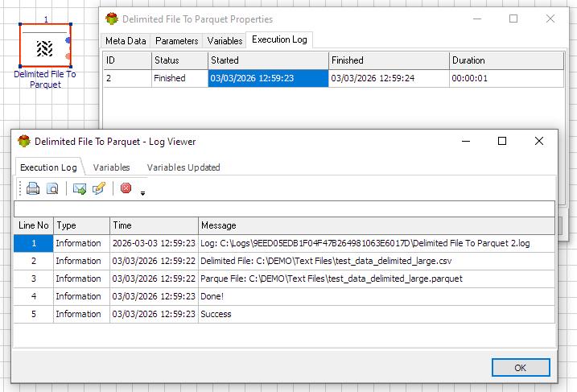This screenshot has width=577, height=392.
Task: Select the finished time 03/03/2026 12:59:24 cell
Action: 389,78
